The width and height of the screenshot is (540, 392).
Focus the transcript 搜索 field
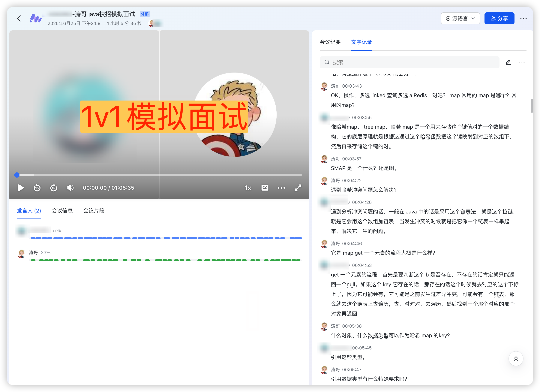click(x=409, y=62)
